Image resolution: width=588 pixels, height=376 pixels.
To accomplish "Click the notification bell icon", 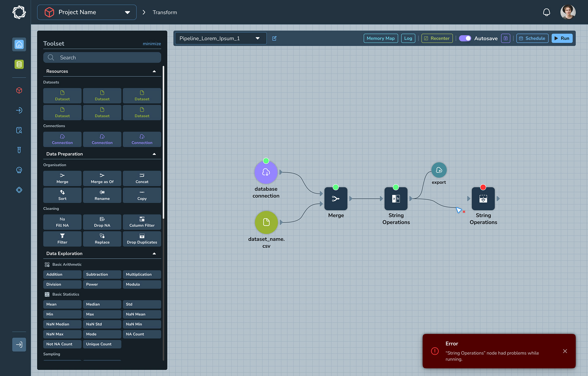I will (x=546, y=12).
